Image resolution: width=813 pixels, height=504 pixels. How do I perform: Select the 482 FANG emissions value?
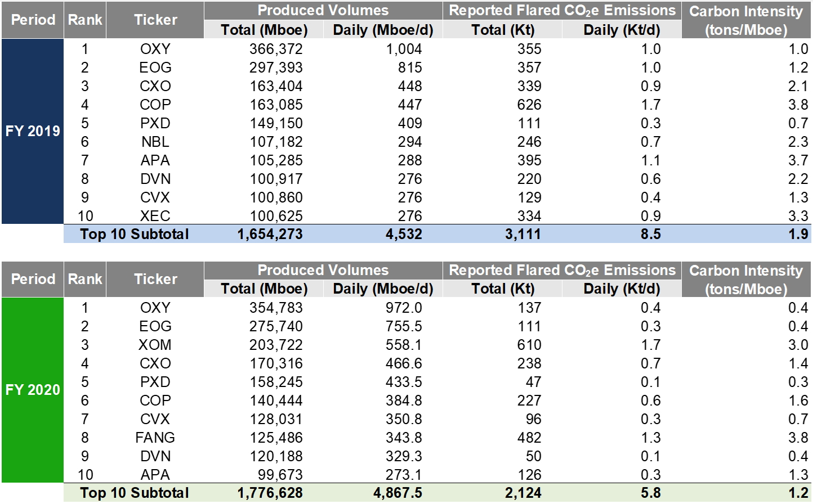(x=529, y=438)
